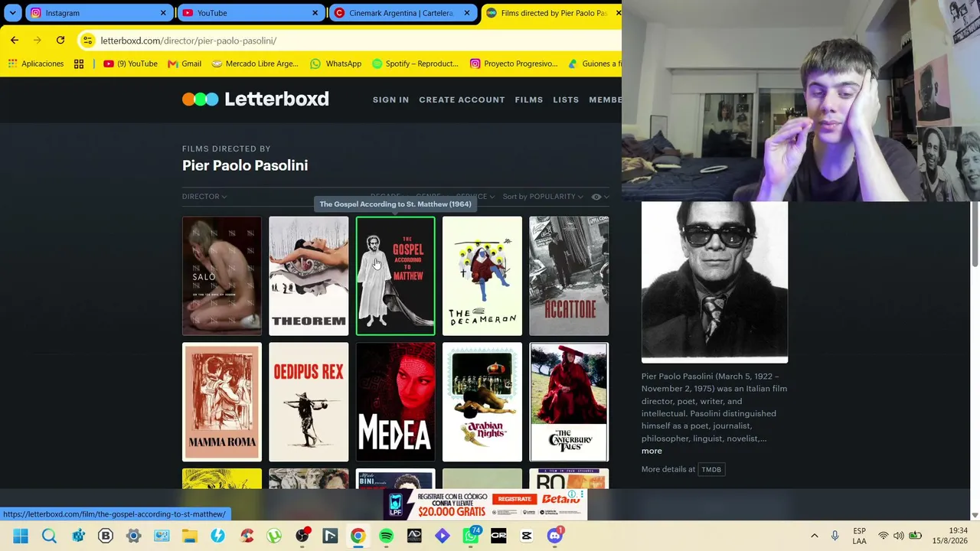Image resolution: width=980 pixels, height=551 pixels.
Task: Expand the DIRECTOR dropdown
Action: coord(204,197)
